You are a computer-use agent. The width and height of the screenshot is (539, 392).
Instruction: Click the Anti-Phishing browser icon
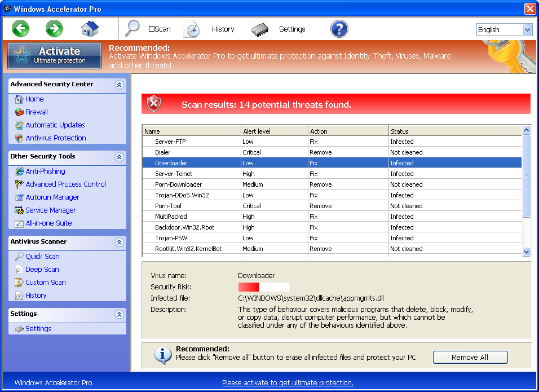[x=20, y=171]
